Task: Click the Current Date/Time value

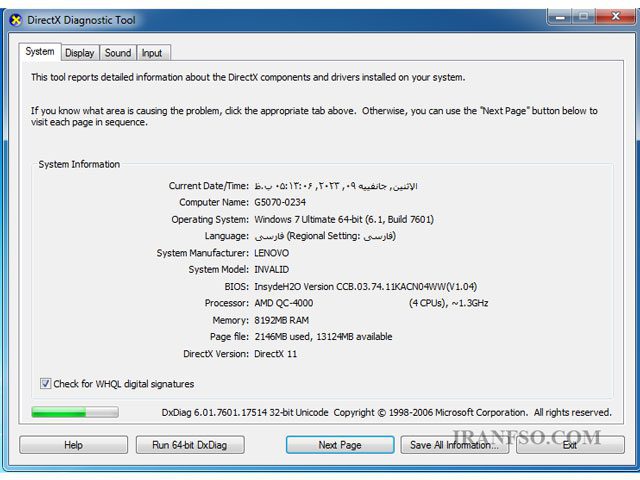Action: 336,186
